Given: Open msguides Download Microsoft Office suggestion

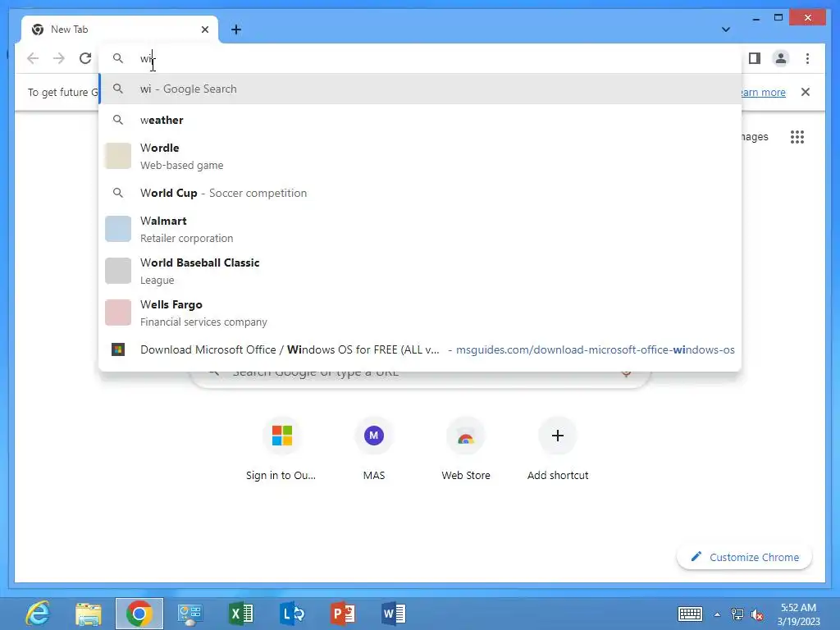Looking at the screenshot, I should coord(421,349).
